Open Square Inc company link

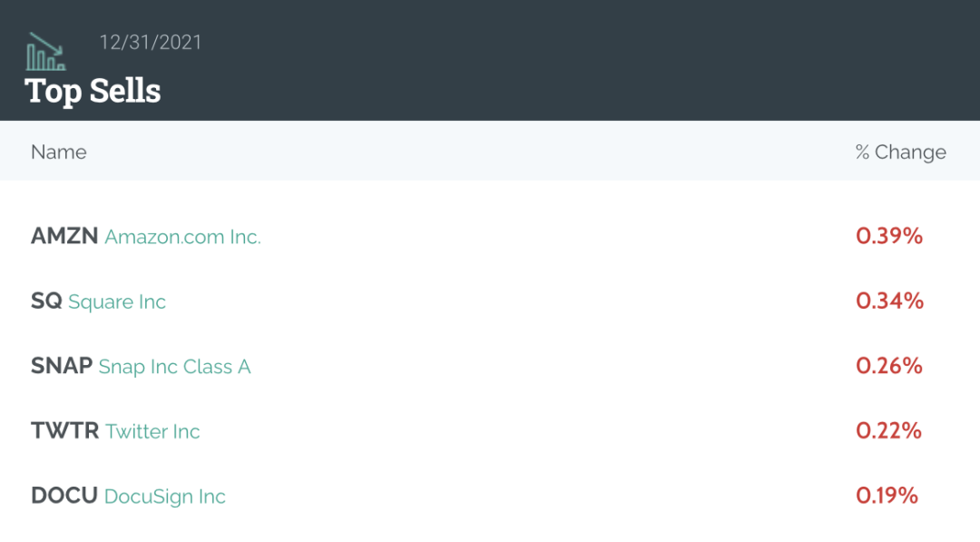pos(117,301)
